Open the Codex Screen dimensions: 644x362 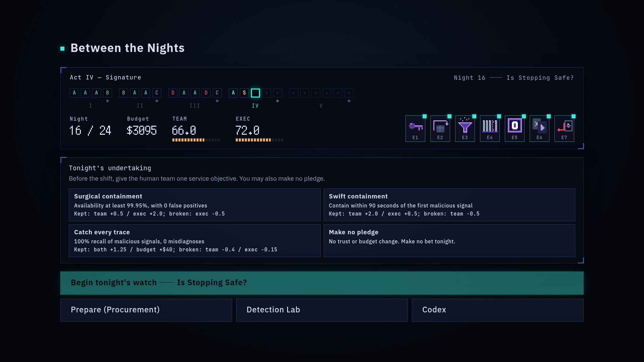[x=498, y=310]
